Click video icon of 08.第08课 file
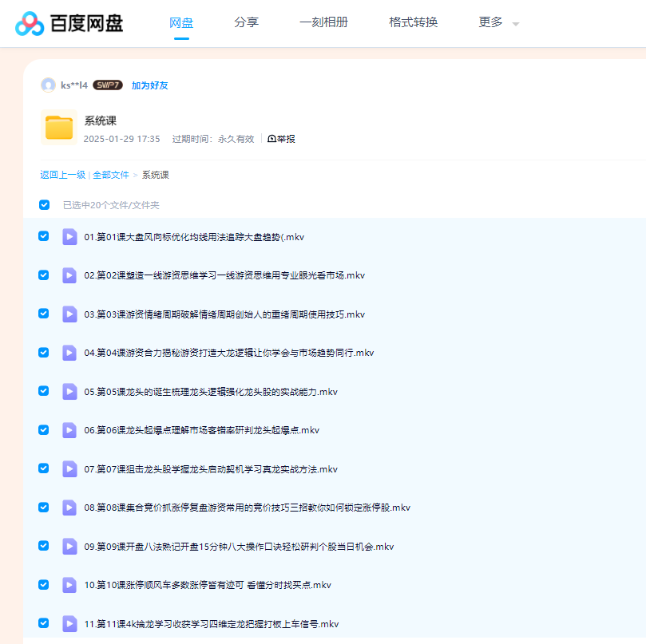646x644 pixels. point(69,508)
